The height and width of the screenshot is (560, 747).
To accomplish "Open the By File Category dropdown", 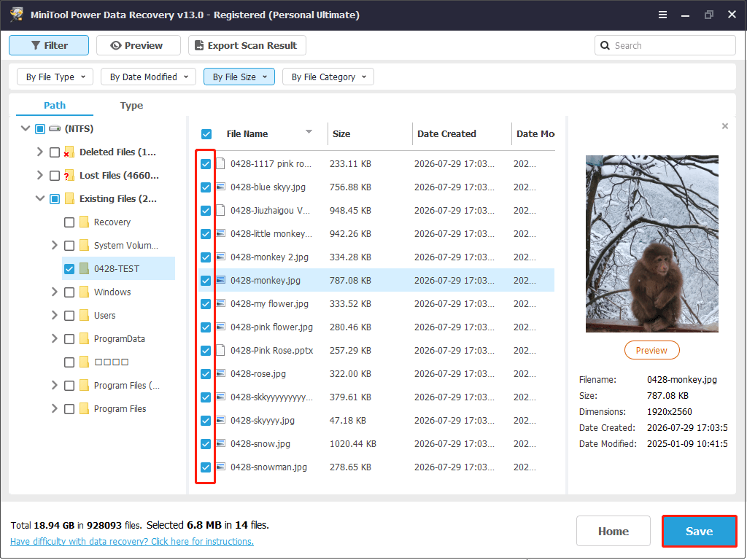I will click(328, 77).
